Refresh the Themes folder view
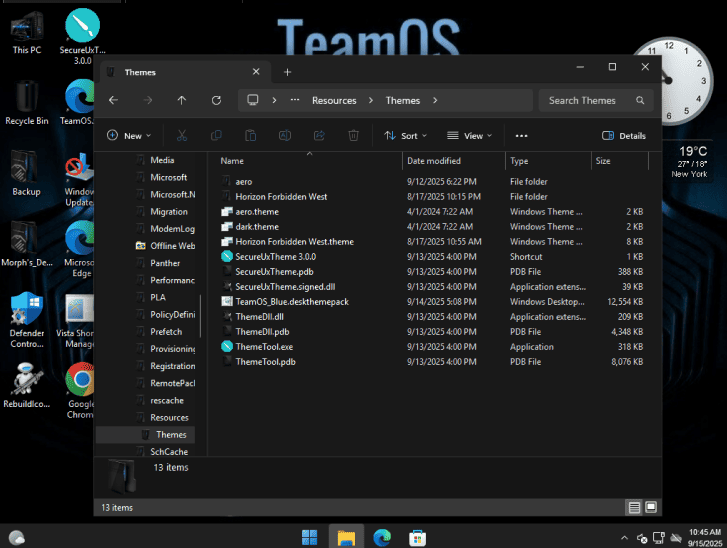727x548 pixels. (216, 100)
